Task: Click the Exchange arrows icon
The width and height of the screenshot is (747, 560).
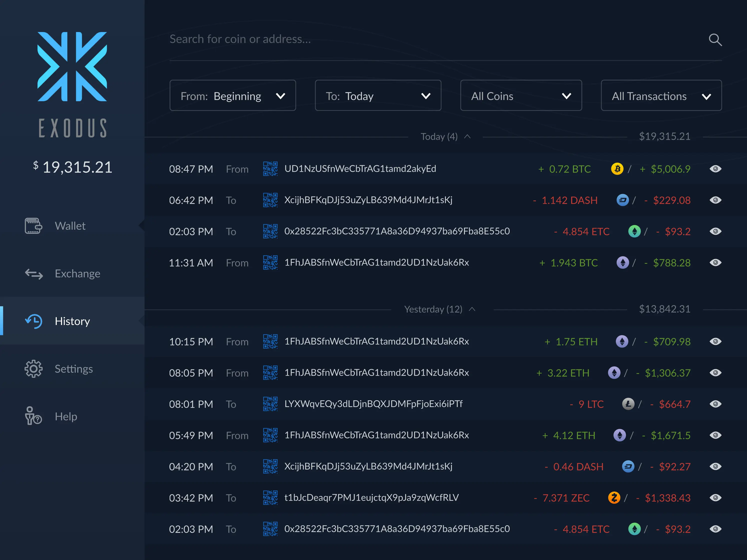Action: point(34,274)
